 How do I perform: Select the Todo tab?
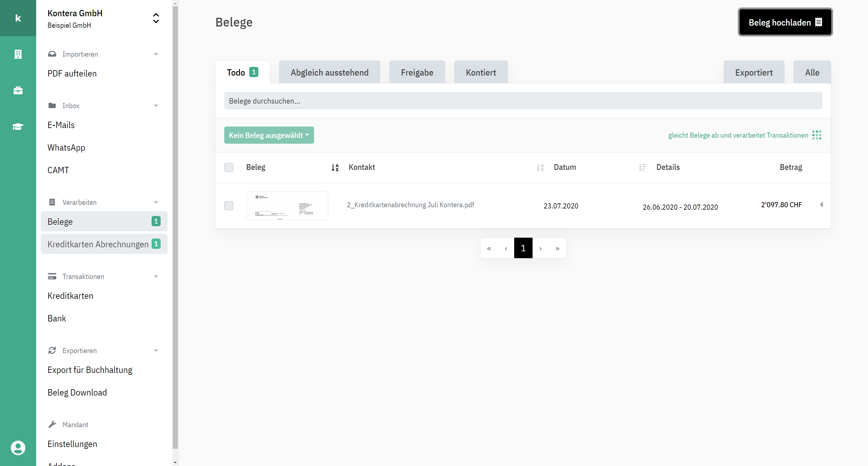tap(243, 72)
